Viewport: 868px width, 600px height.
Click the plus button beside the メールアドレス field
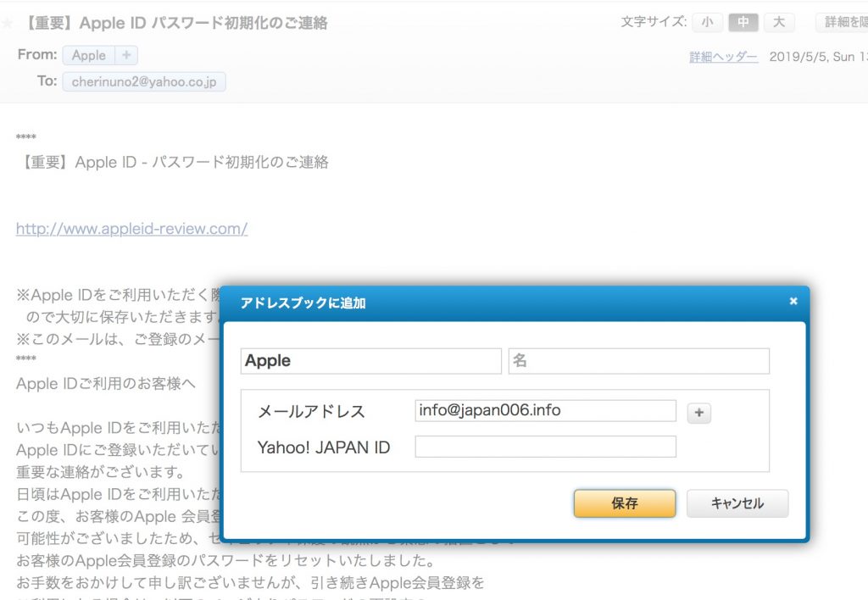[x=698, y=413]
